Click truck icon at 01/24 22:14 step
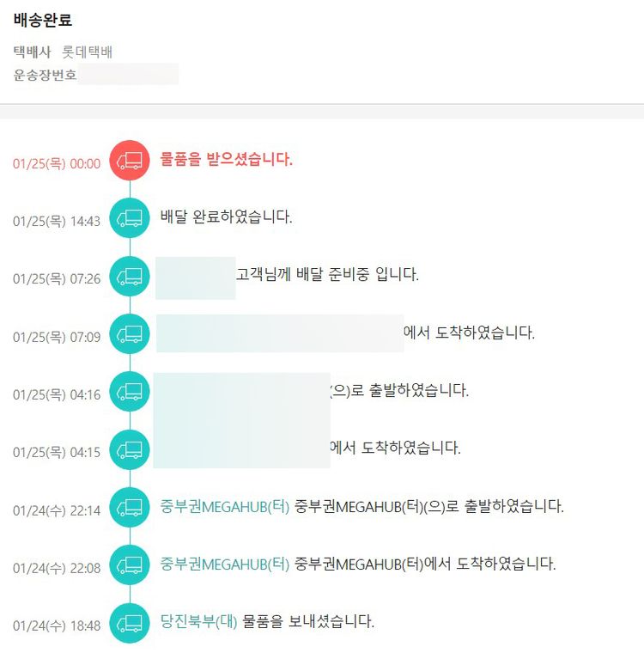This screenshot has height=653, width=644. [130, 507]
